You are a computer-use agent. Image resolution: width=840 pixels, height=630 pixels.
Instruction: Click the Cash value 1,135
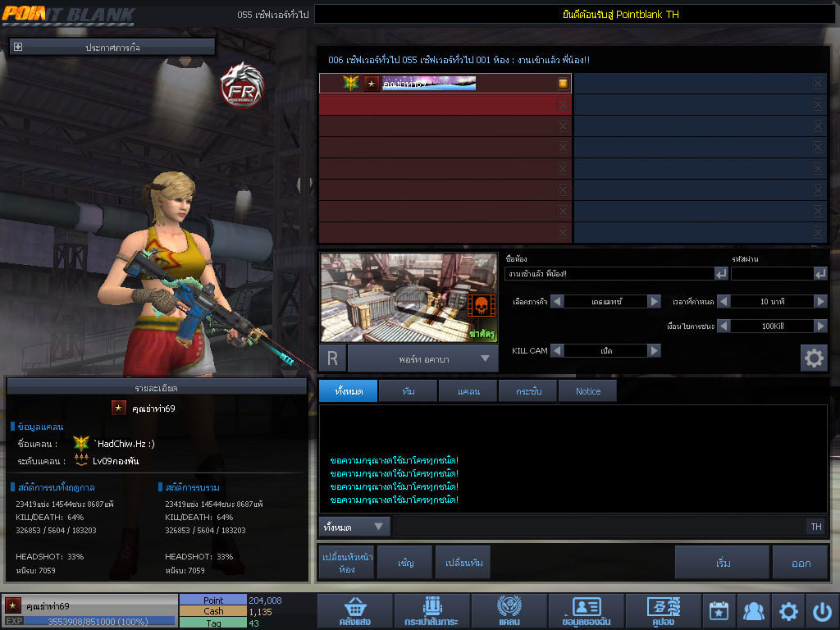[x=260, y=612]
